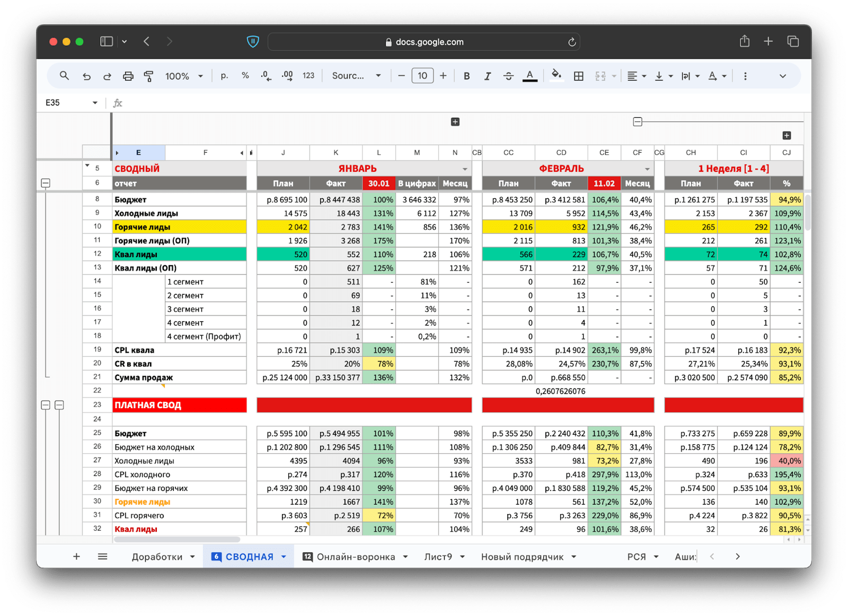Open the font family dropdown
This screenshot has height=616, width=848.
tap(356, 76)
